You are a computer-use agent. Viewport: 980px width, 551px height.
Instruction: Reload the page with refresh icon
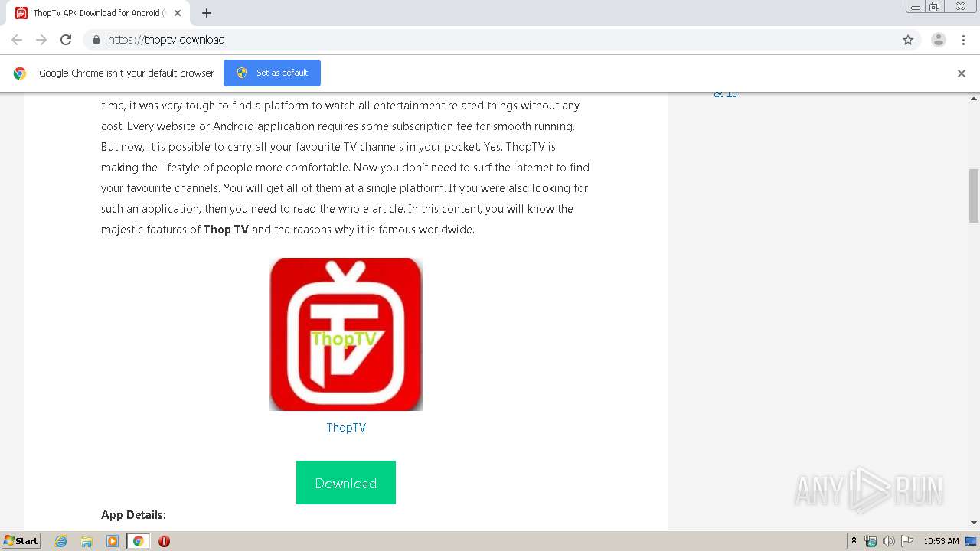click(x=66, y=40)
